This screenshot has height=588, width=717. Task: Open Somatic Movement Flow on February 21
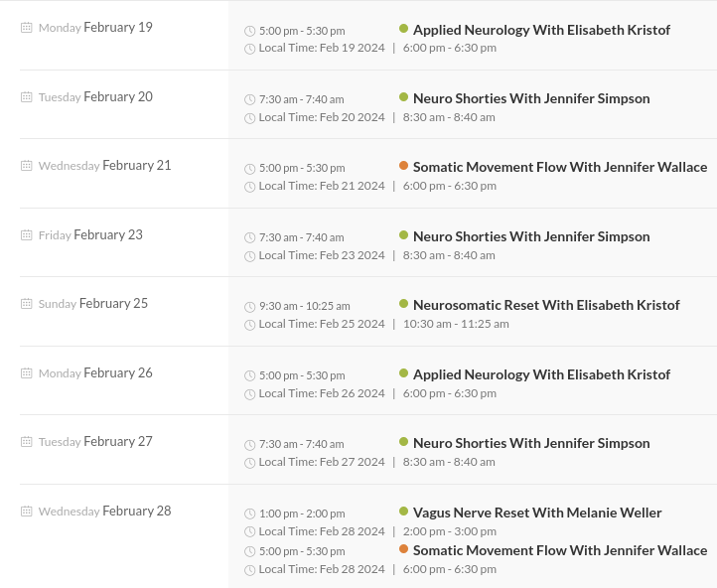tap(560, 167)
